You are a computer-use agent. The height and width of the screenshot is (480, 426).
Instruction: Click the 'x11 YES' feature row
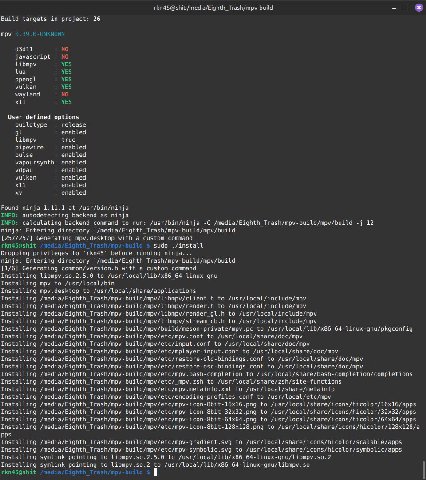pos(43,102)
